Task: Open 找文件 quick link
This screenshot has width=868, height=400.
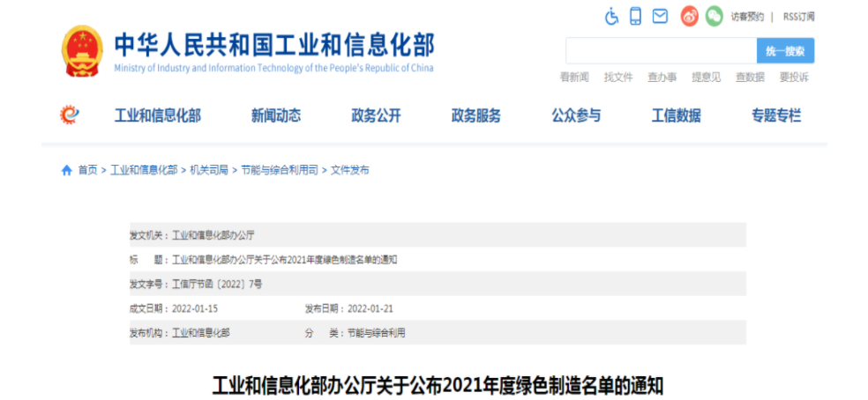Action: tap(617, 78)
